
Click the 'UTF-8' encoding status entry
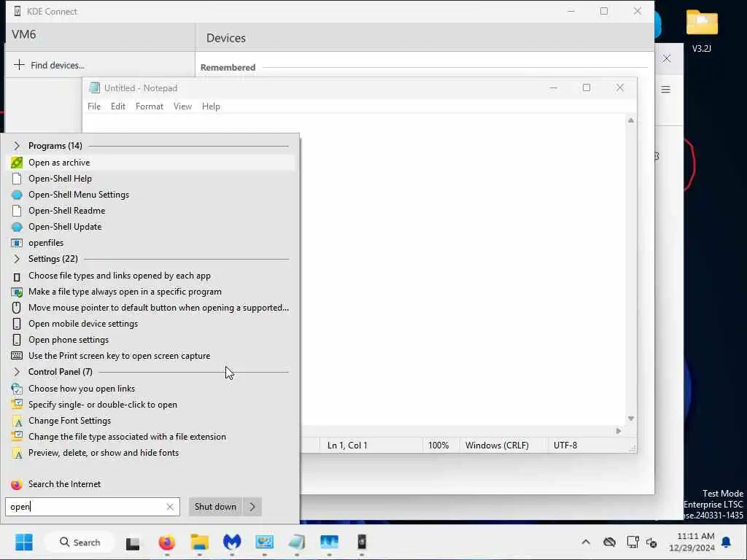coord(565,446)
